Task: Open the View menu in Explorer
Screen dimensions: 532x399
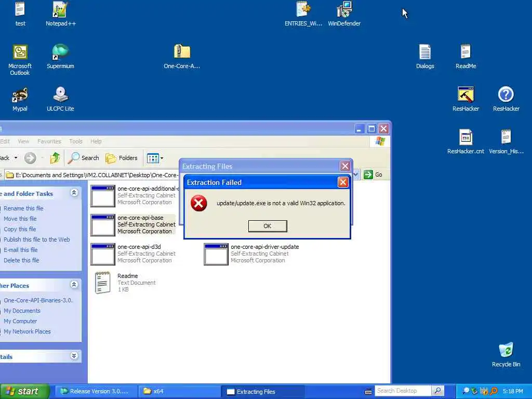Action: (x=23, y=141)
